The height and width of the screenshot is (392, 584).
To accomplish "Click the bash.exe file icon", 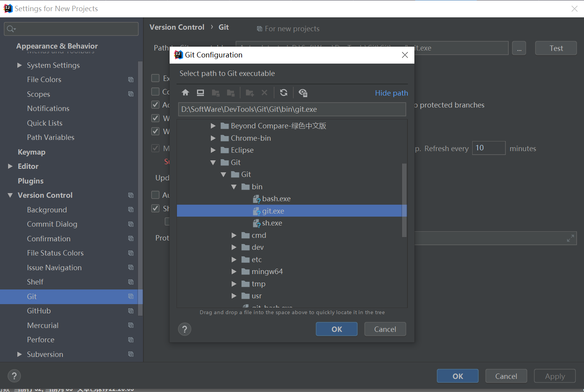I will coord(257,199).
